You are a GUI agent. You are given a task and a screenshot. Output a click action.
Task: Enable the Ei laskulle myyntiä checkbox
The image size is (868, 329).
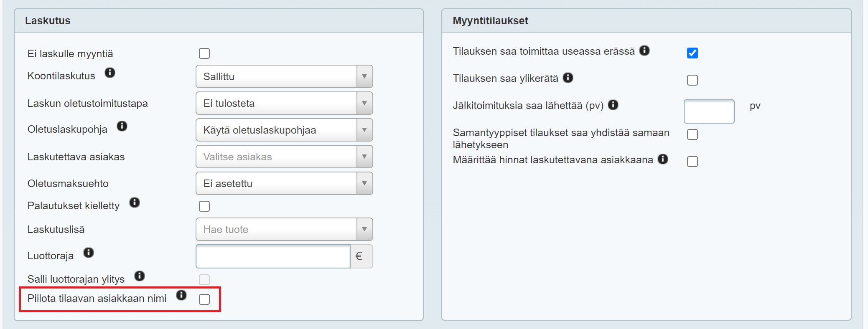(x=204, y=53)
